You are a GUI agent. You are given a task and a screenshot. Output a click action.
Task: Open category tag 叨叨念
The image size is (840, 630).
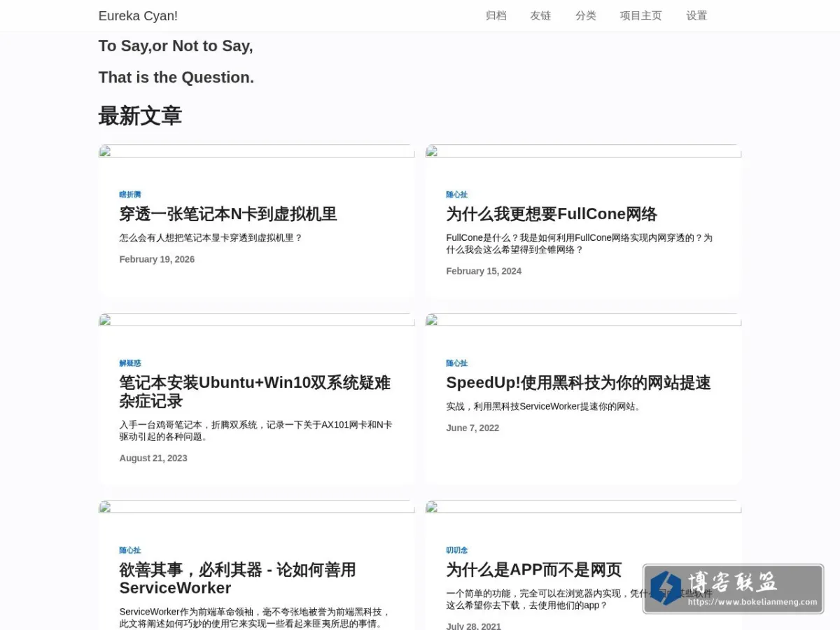pyautogui.click(x=457, y=550)
